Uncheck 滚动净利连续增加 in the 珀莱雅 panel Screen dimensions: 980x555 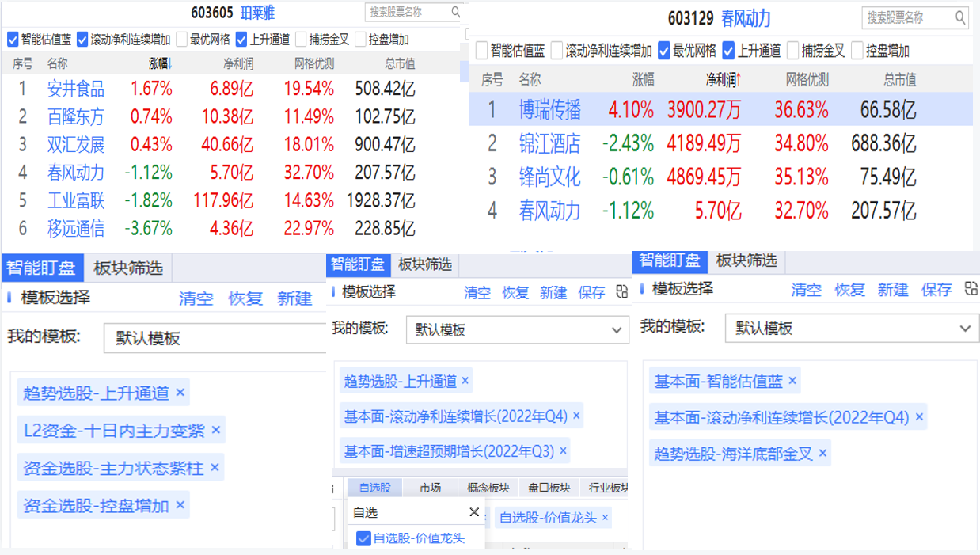[x=82, y=39]
